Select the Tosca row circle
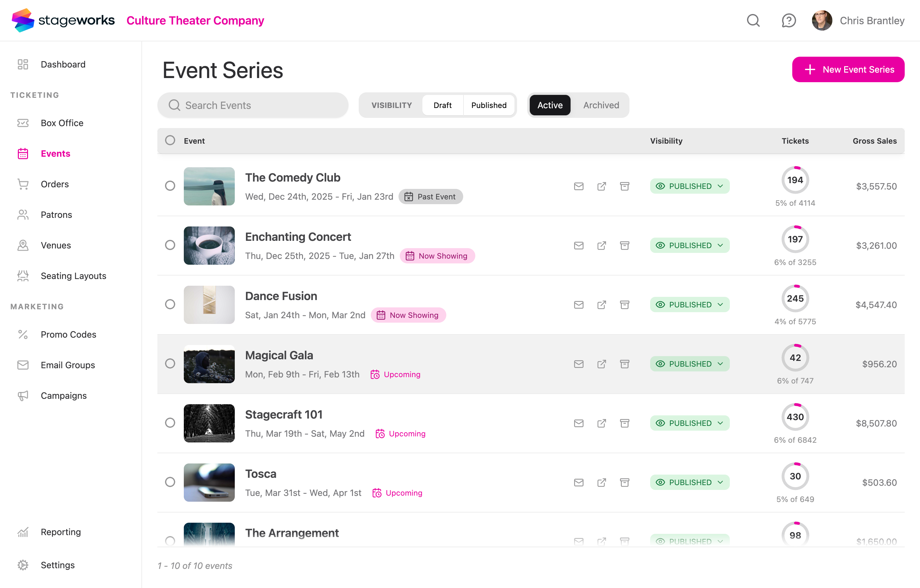The width and height of the screenshot is (920, 588). coord(170,482)
